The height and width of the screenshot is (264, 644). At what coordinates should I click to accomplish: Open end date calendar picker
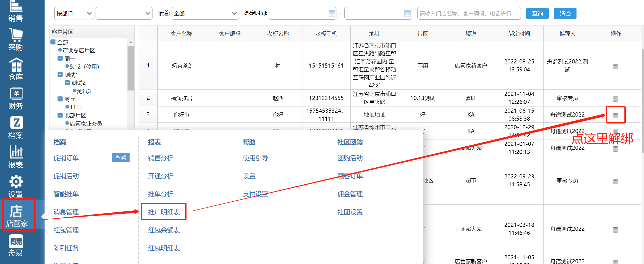click(x=407, y=13)
